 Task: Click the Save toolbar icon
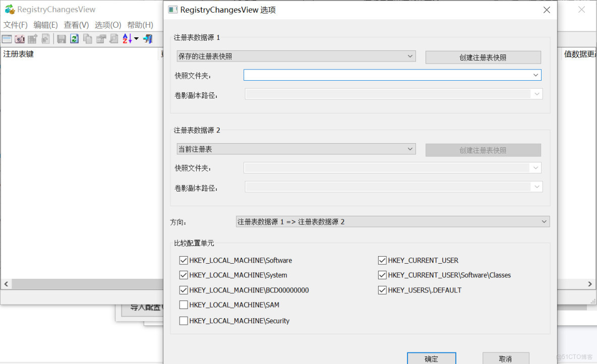click(x=61, y=39)
